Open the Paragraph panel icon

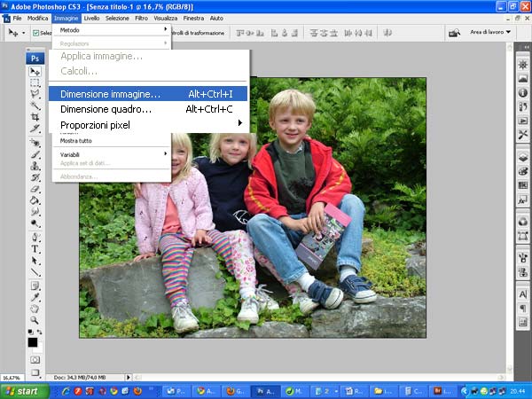point(523,309)
